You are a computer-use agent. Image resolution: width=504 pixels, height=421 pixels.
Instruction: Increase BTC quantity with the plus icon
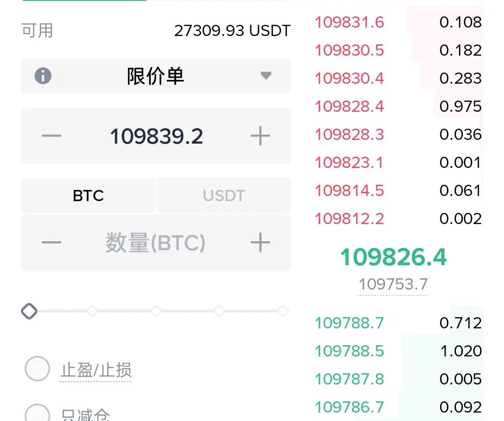(260, 242)
